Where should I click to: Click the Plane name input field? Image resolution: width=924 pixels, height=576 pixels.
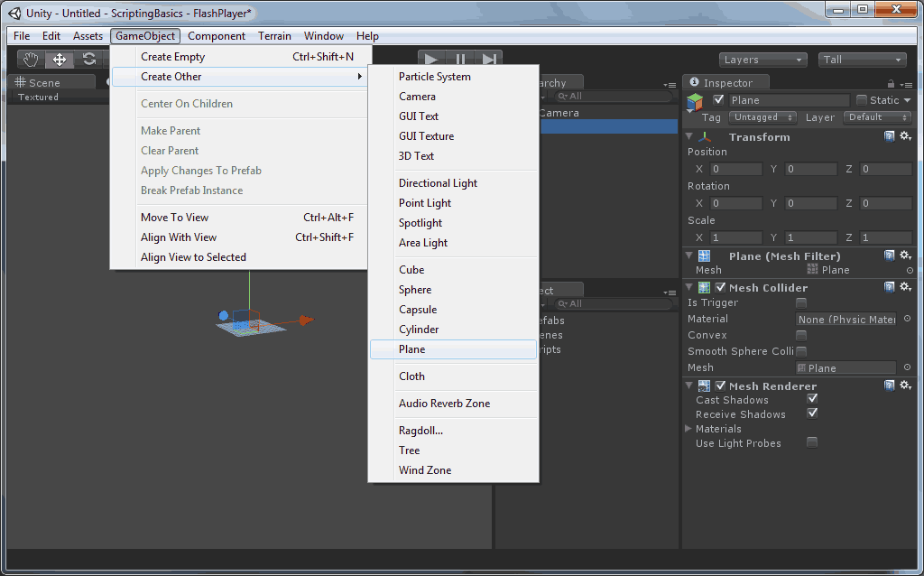coord(789,100)
